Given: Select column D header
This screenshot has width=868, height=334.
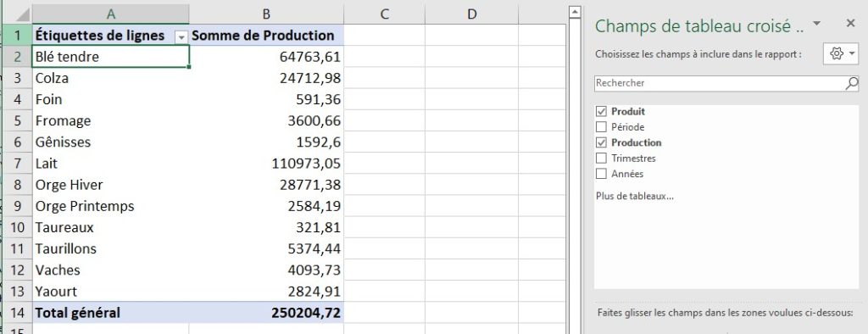Looking at the screenshot, I should click(x=471, y=14).
